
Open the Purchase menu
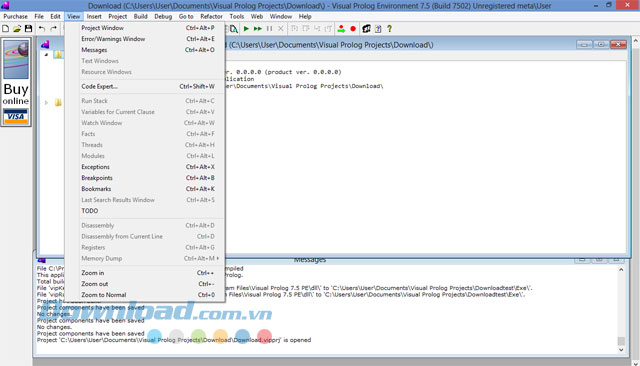tap(16, 16)
